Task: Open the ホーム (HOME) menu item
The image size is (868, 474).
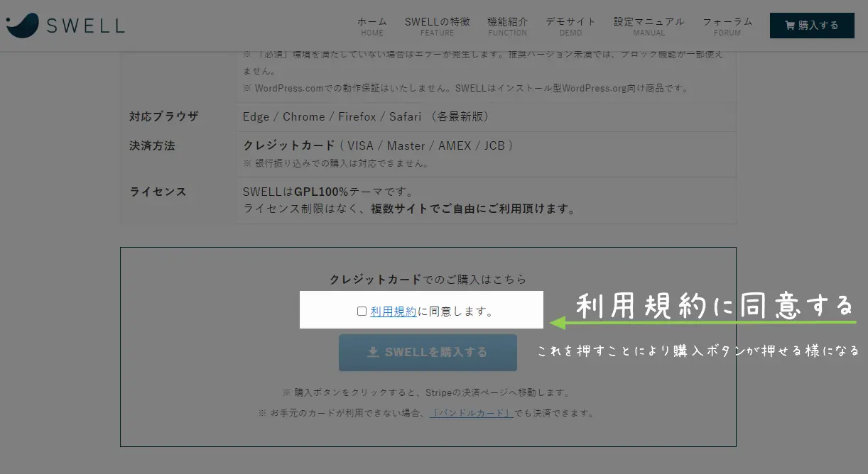Action: tap(372, 26)
